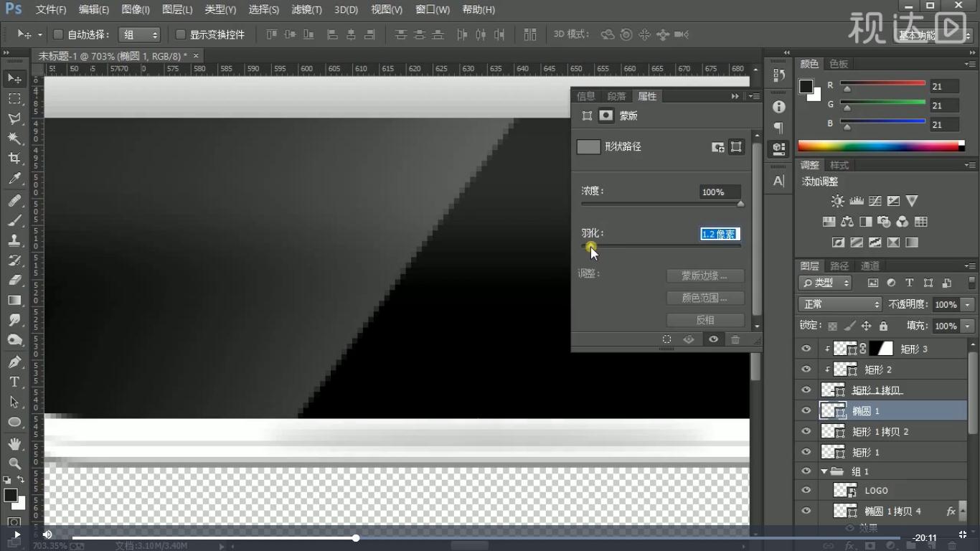
Task: Select the Gradient tool
Action: 14,301
